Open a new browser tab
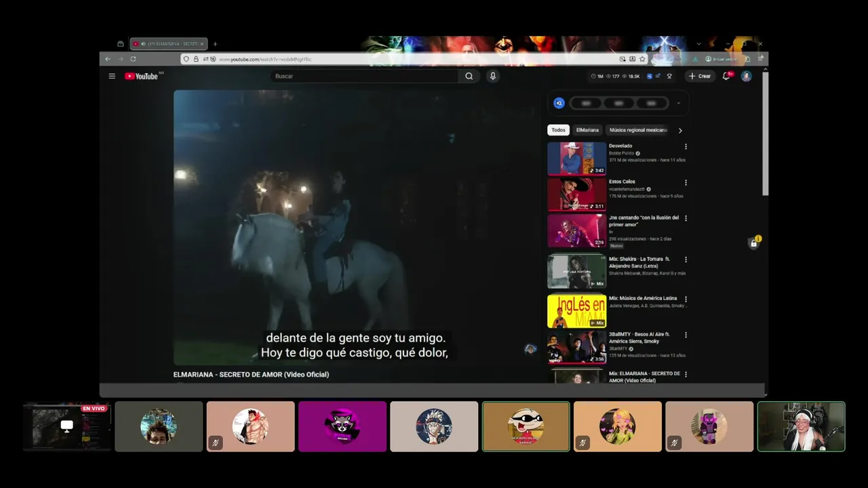Viewport: 868px width, 488px height. [x=215, y=44]
